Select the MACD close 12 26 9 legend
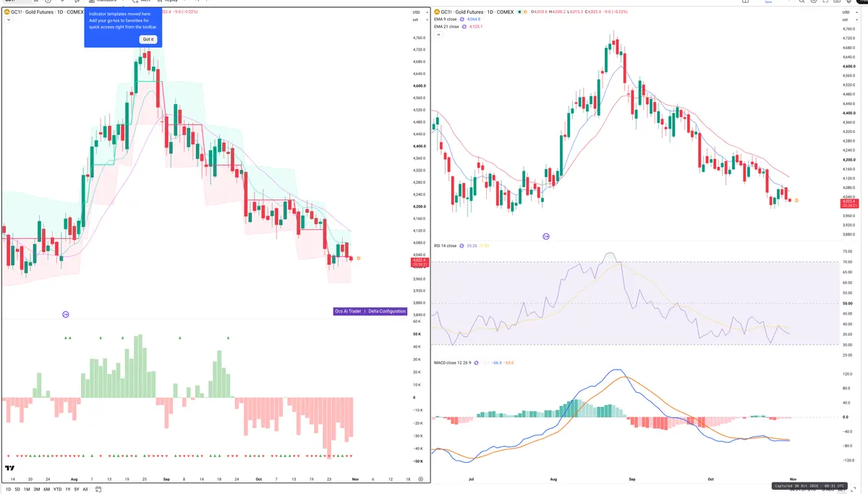The height and width of the screenshot is (494, 868). (x=452, y=362)
